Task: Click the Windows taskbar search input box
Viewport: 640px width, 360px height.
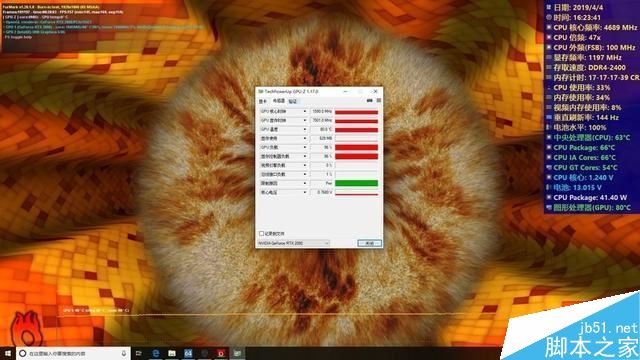Action: click(73, 353)
